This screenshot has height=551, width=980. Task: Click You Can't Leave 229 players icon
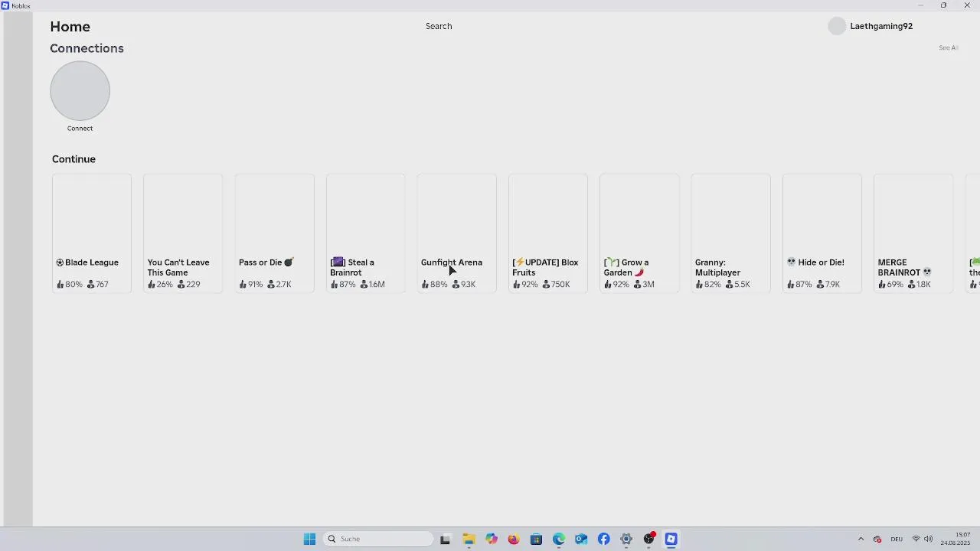click(181, 285)
